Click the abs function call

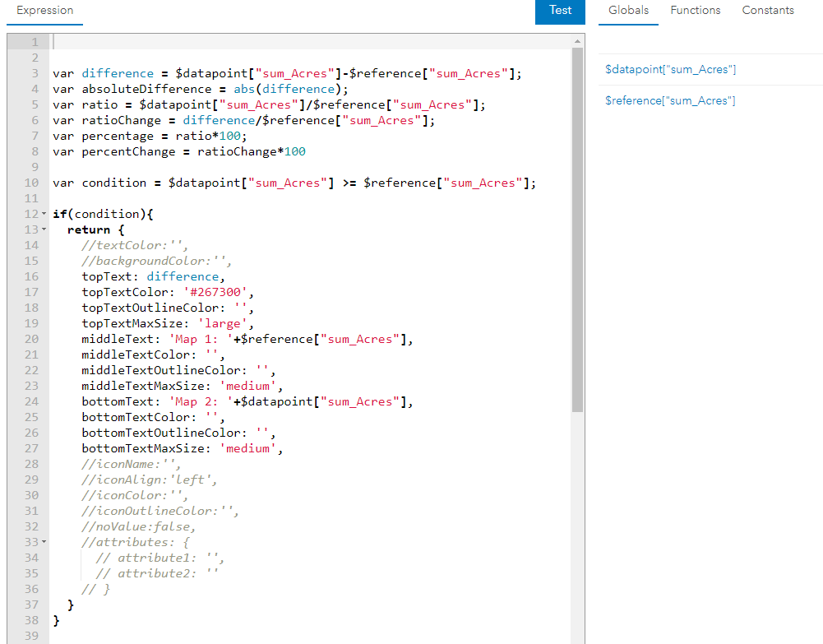[244, 89]
